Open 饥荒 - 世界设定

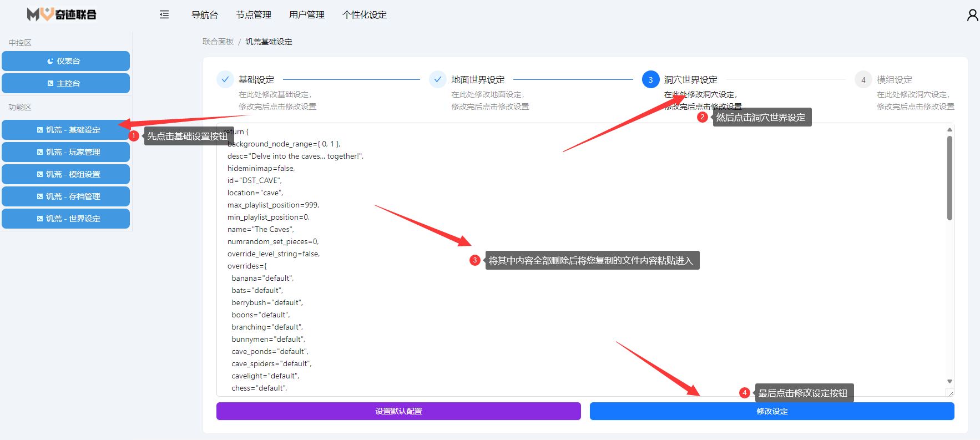(65, 219)
